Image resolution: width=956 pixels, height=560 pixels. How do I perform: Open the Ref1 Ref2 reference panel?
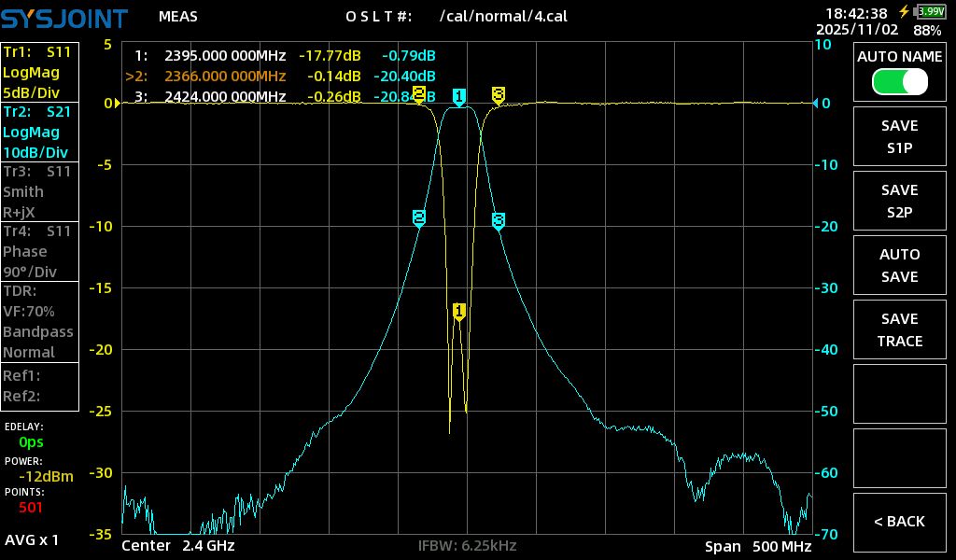point(40,385)
